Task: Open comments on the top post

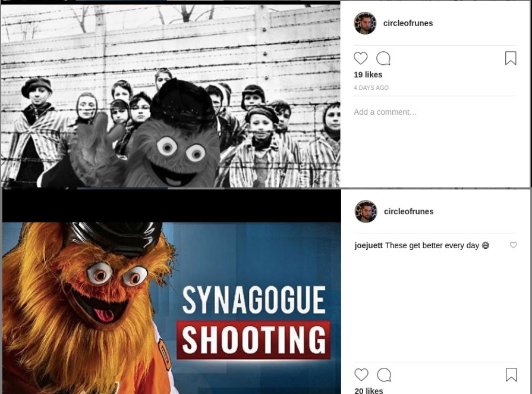Action: click(x=383, y=58)
